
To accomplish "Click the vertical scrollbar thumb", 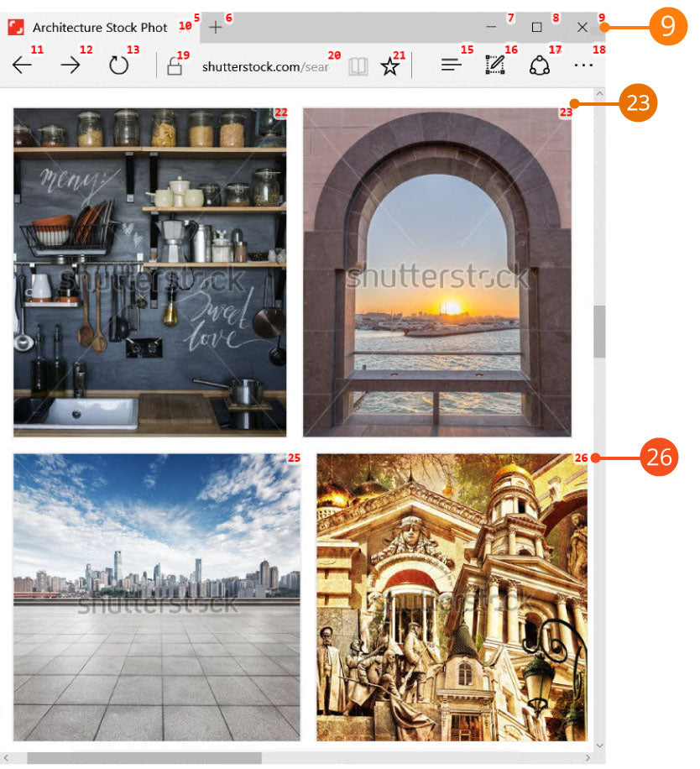I will click(599, 332).
